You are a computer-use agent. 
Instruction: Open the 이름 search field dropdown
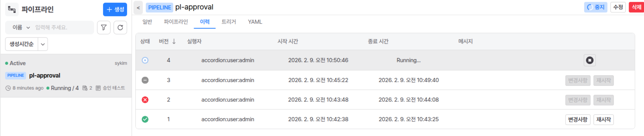pyautogui.click(x=21, y=28)
